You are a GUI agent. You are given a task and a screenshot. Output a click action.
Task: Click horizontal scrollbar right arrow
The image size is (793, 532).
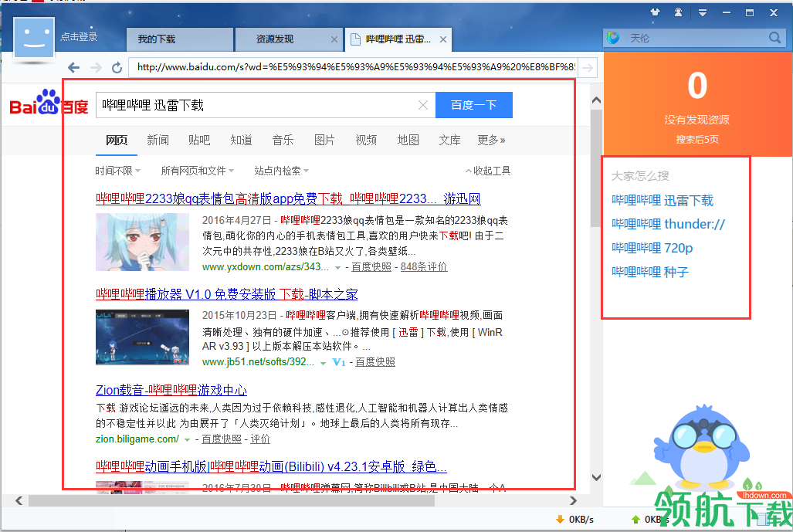click(x=573, y=500)
